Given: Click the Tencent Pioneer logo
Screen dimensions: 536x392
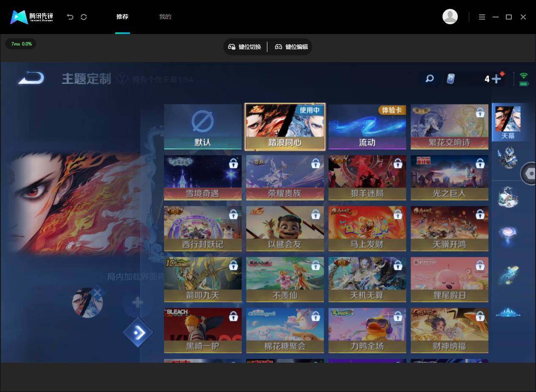Looking at the screenshot, I should pyautogui.click(x=32, y=17).
